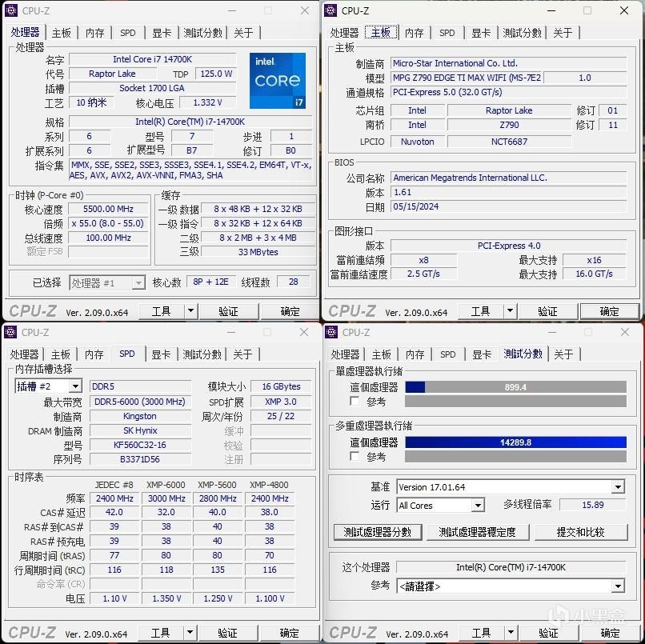Click core voltage 1.332 V value
The width and height of the screenshot is (645, 644).
pyautogui.click(x=208, y=102)
